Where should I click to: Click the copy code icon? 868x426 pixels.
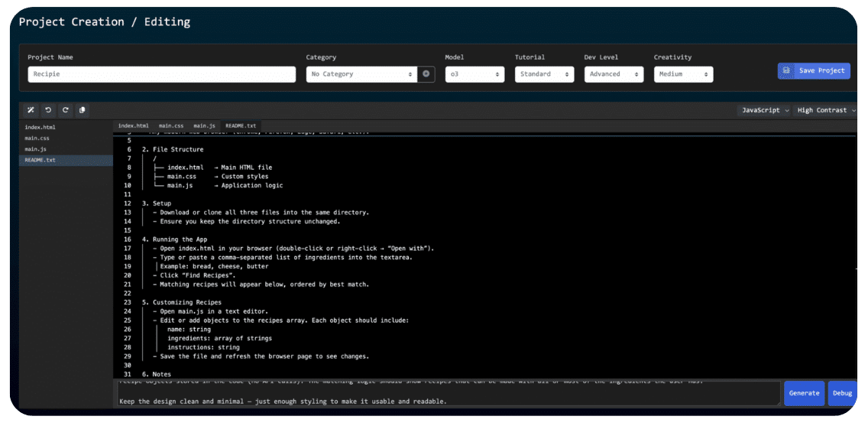(x=83, y=110)
